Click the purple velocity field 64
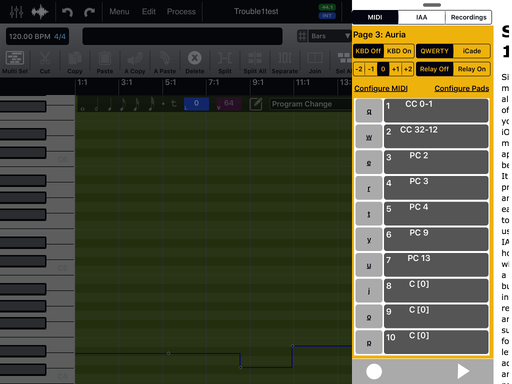 229,104
